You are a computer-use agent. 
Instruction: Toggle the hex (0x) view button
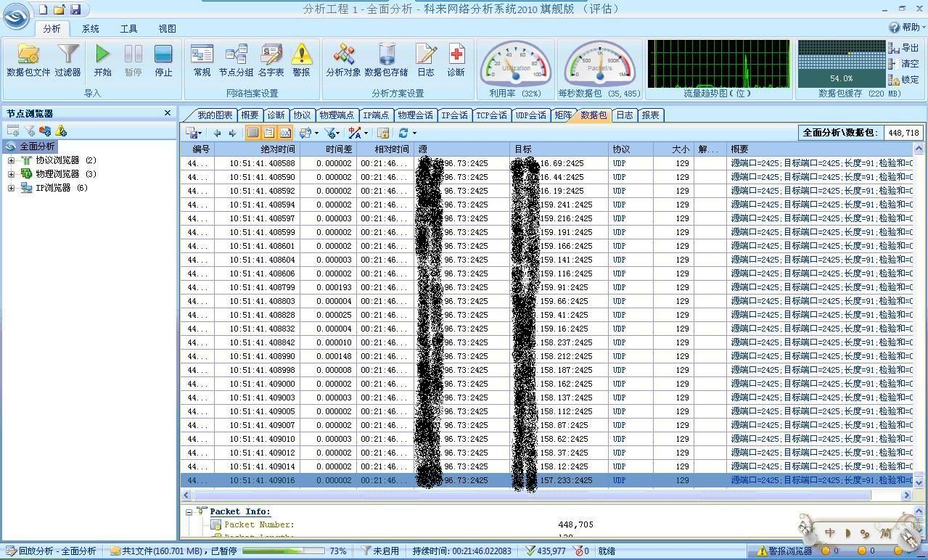click(285, 133)
